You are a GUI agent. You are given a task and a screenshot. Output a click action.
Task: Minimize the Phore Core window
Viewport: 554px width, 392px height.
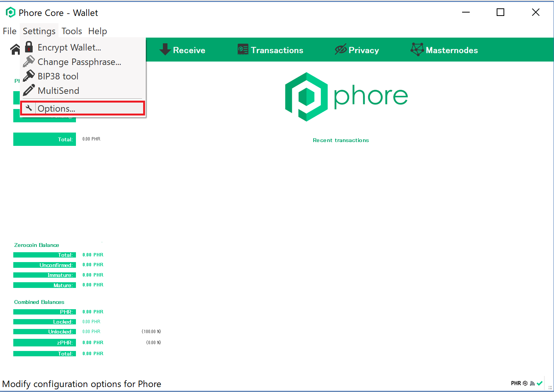pyautogui.click(x=466, y=13)
